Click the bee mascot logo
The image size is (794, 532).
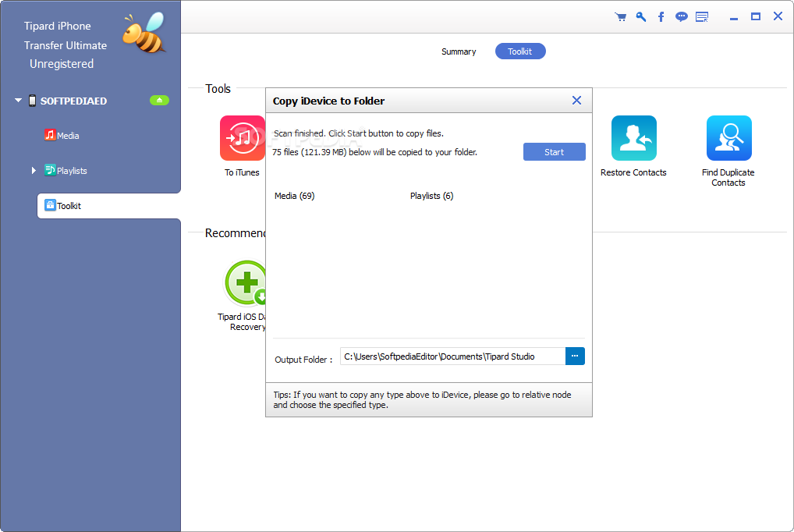click(144, 33)
